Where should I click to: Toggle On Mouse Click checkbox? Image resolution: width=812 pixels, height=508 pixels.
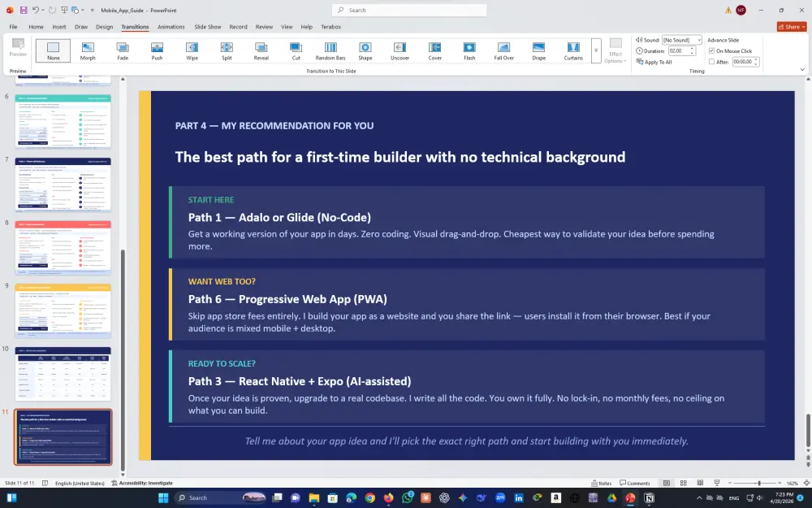coord(711,50)
